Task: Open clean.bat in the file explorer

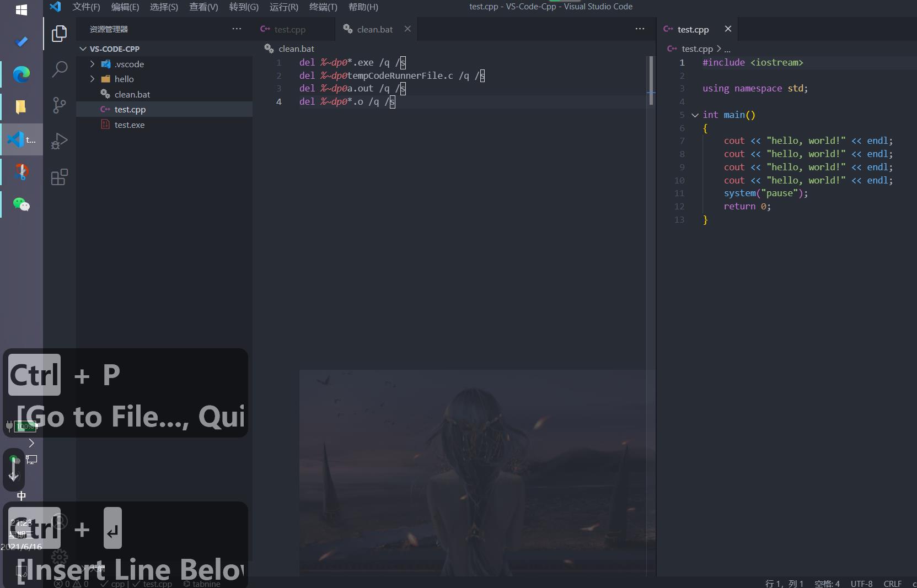Action: tap(164, 94)
